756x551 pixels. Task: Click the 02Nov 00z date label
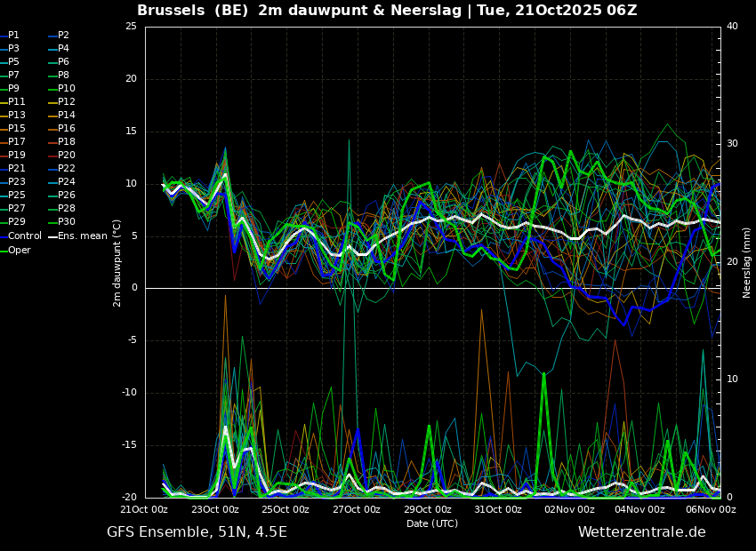point(569,510)
